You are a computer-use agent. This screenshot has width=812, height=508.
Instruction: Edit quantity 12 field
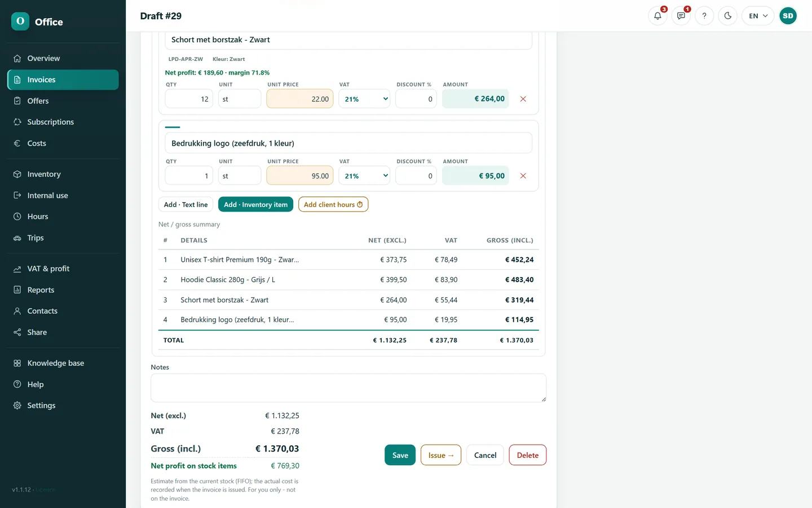[189, 99]
